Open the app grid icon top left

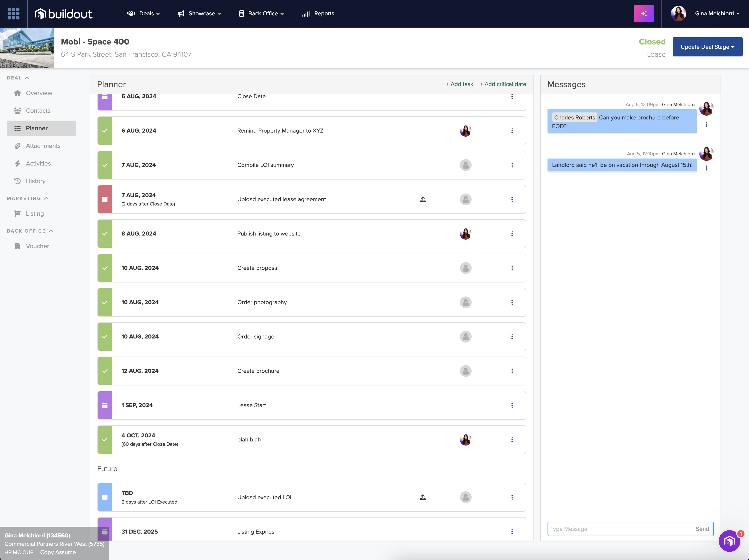tap(13, 14)
